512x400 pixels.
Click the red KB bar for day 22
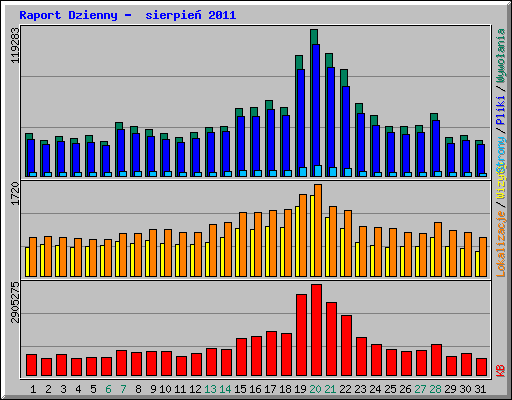pos(346,346)
